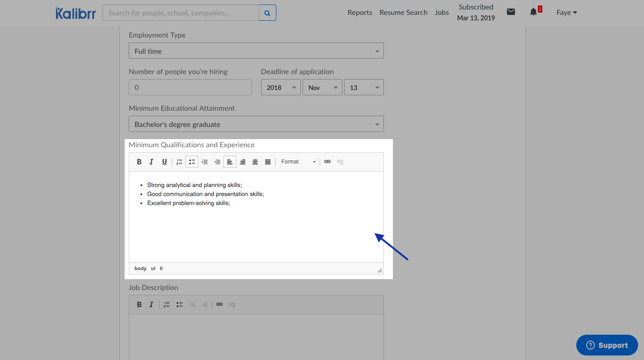This screenshot has width=644, height=360.
Task: Insert link in Minimum Qualifications editor
Action: [x=327, y=162]
